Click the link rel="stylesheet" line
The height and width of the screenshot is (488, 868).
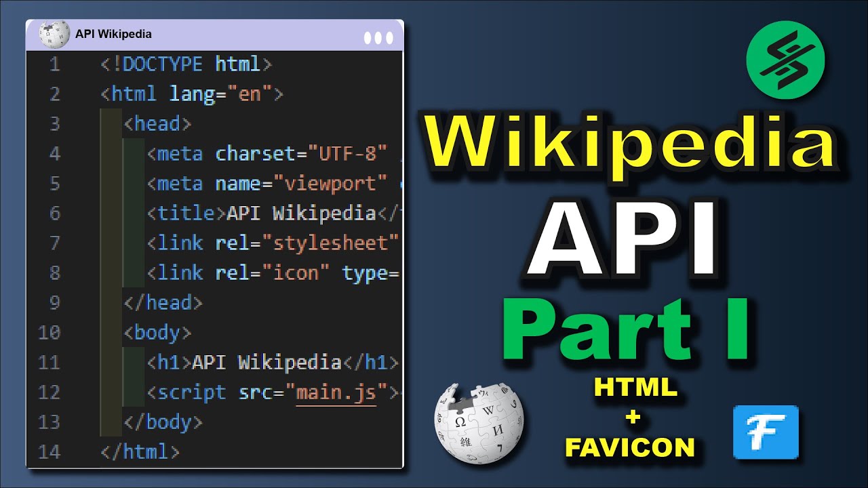click(x=275, y=243)
